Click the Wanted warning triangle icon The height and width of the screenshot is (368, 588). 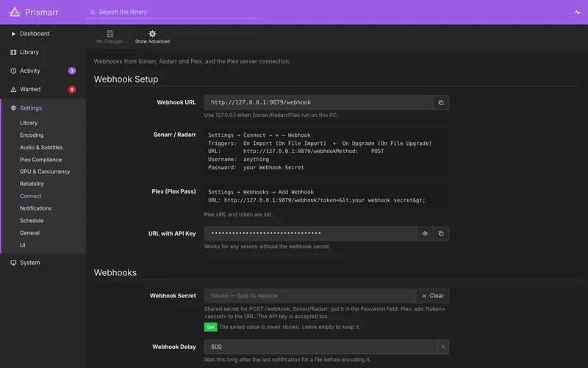tap(13, 89)
